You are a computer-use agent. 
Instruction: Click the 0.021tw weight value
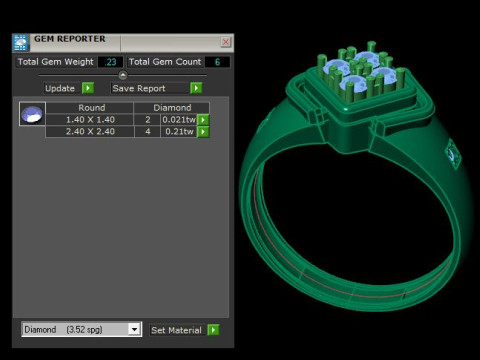179,120
